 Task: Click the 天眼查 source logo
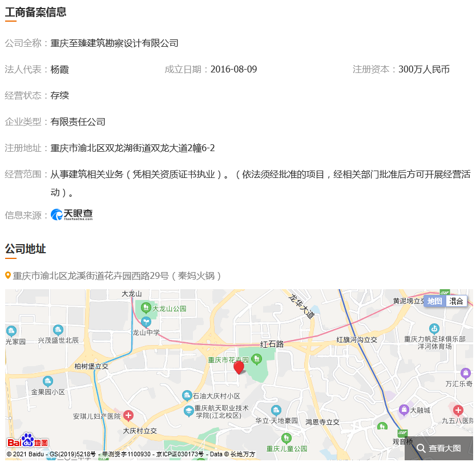[72, 214]
